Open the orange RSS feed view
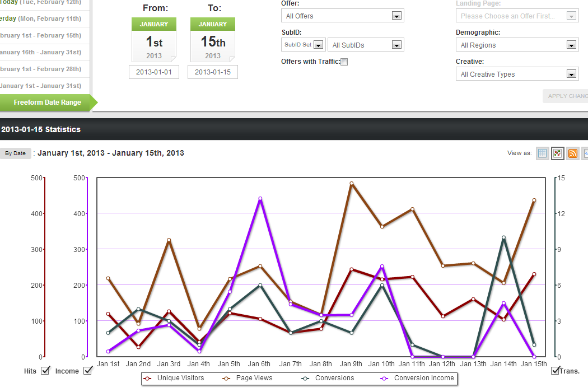The height and width of the screenshot is (392, 588). pyautogui.click(x=572, y=153)
